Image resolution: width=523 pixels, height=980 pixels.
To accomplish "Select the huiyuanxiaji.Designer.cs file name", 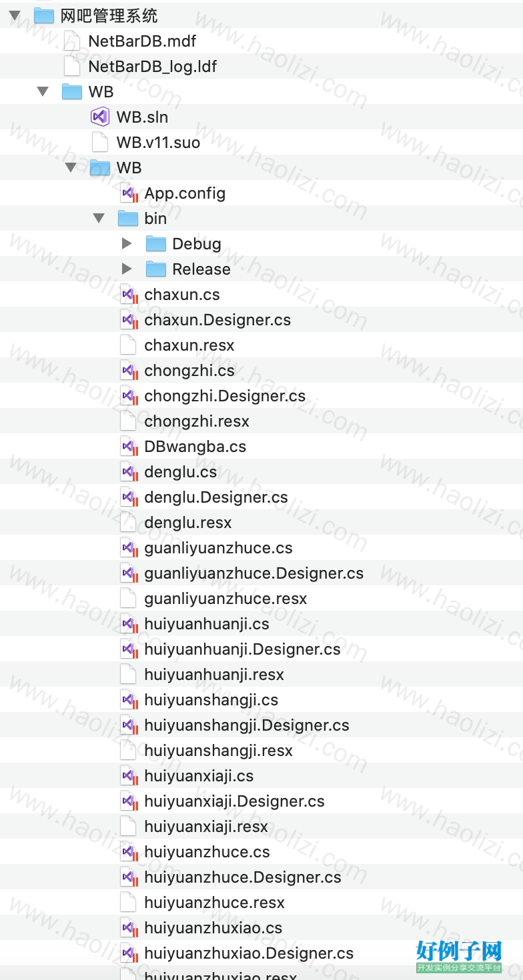I will pos(234,801).
